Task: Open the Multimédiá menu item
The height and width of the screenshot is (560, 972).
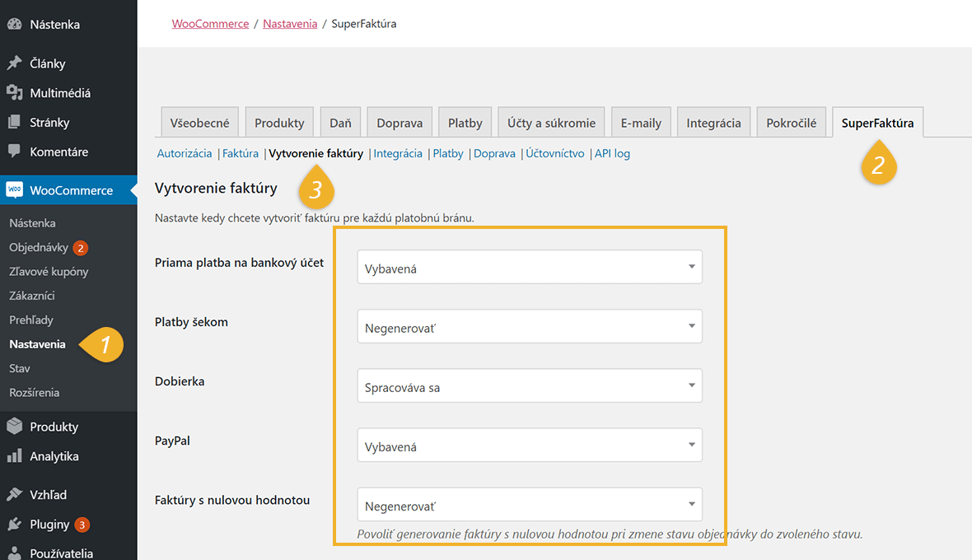Action: pos(60,93)
